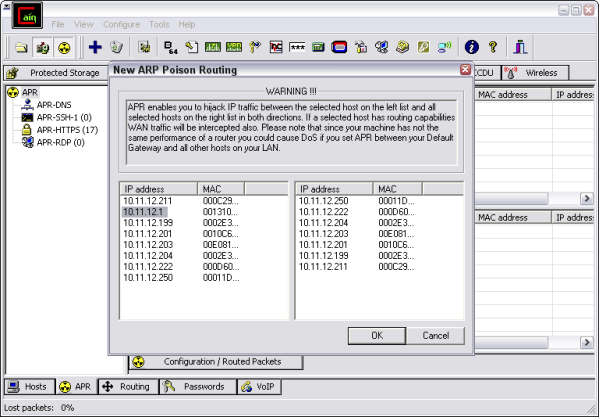
Task: Select host 10.11.12.222 in right list
Action: click(323, 212)
